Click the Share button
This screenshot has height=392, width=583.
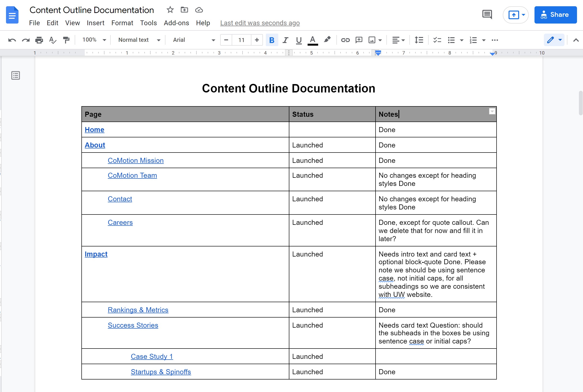pos(556,15)
